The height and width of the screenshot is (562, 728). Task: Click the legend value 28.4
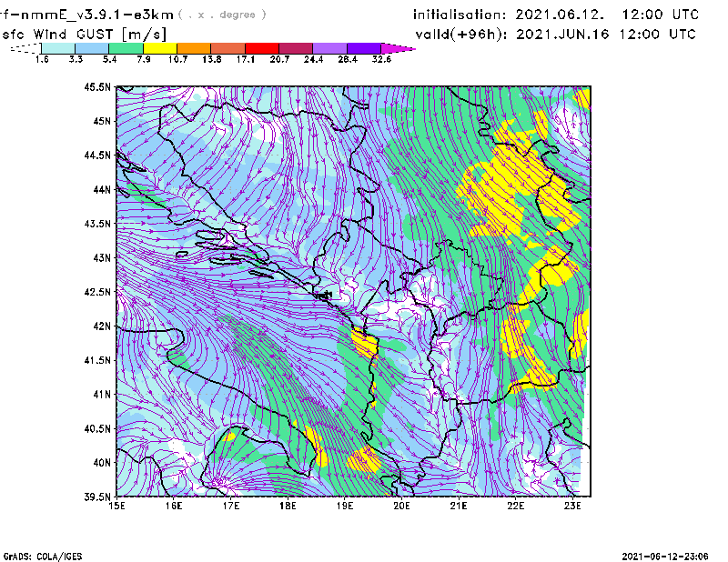coord(348,59)
